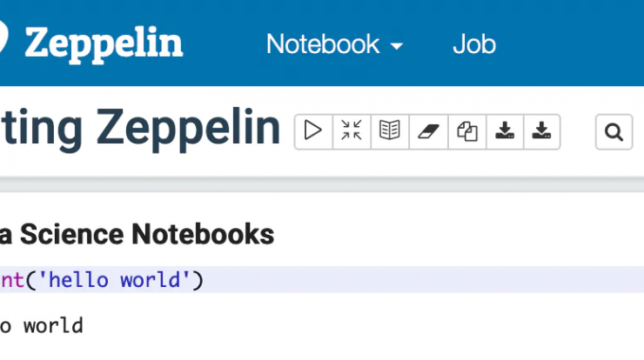This screenshot has height=360, width=644.
Task: Click the second download icon in the toolbar
Action: click(541, 131)
